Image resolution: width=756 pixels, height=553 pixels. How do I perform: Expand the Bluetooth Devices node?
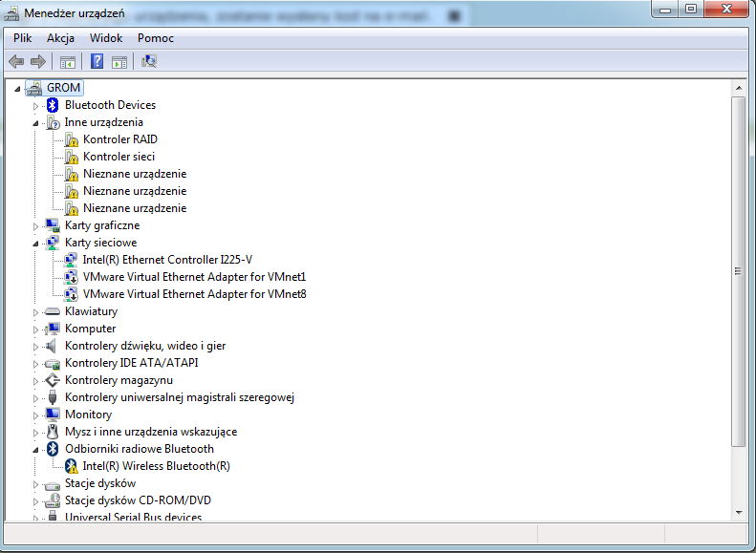pos(35,106)
